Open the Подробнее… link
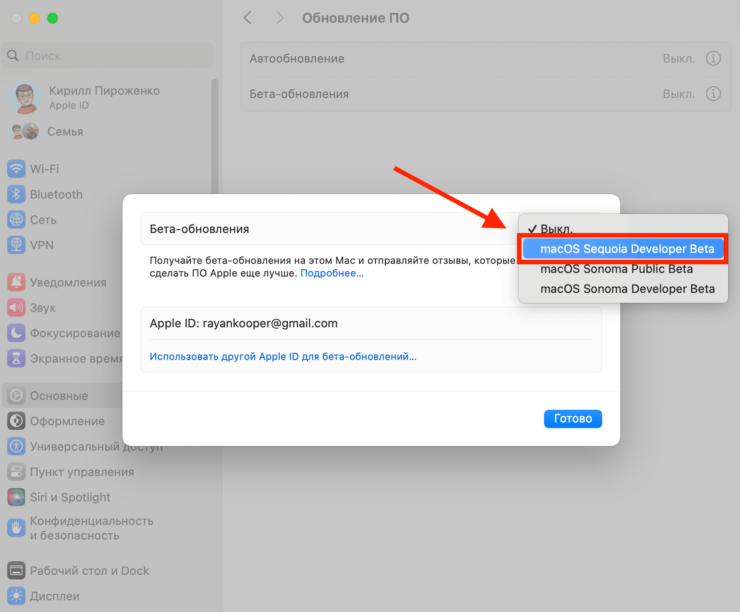The height and width of the screenshot is (612, 740). click(x=332, y=273)
